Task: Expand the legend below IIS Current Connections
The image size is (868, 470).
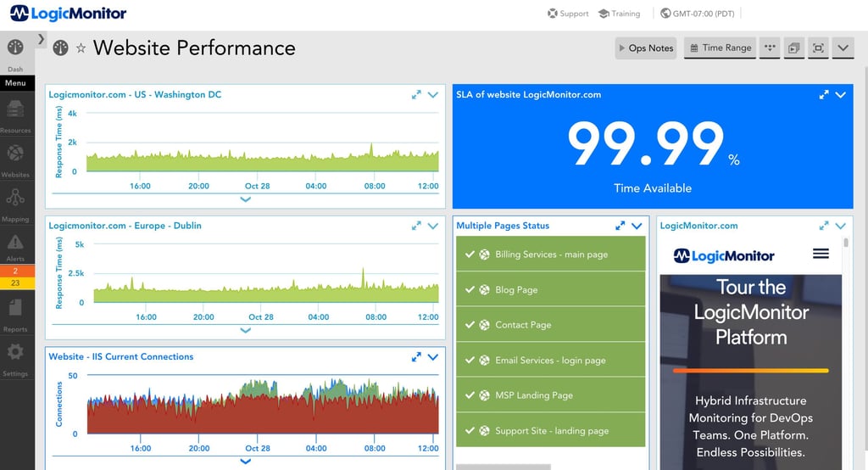Action: [x=246, y=462]
